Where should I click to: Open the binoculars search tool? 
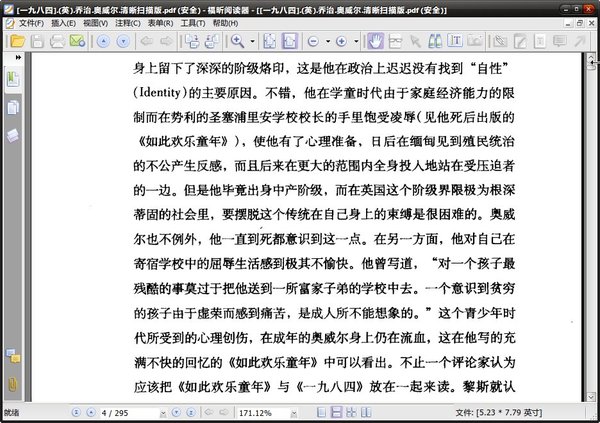pyautogui.click(x=435, y=41)
